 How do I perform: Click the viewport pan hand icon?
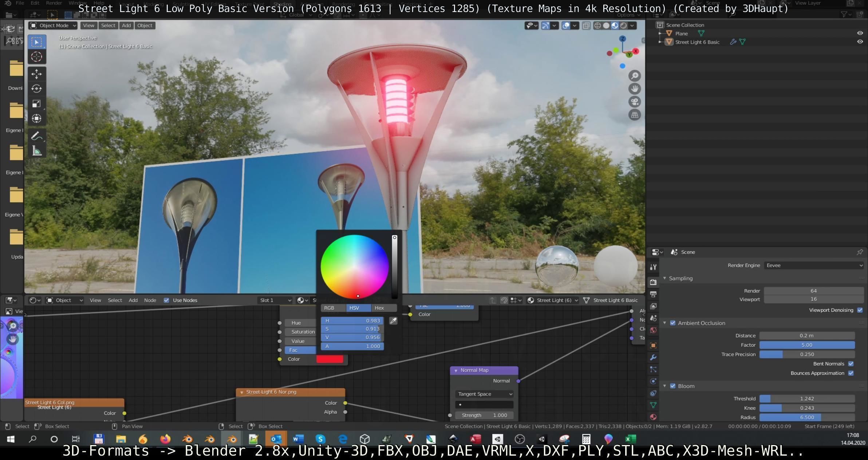[x=635, y=89]
